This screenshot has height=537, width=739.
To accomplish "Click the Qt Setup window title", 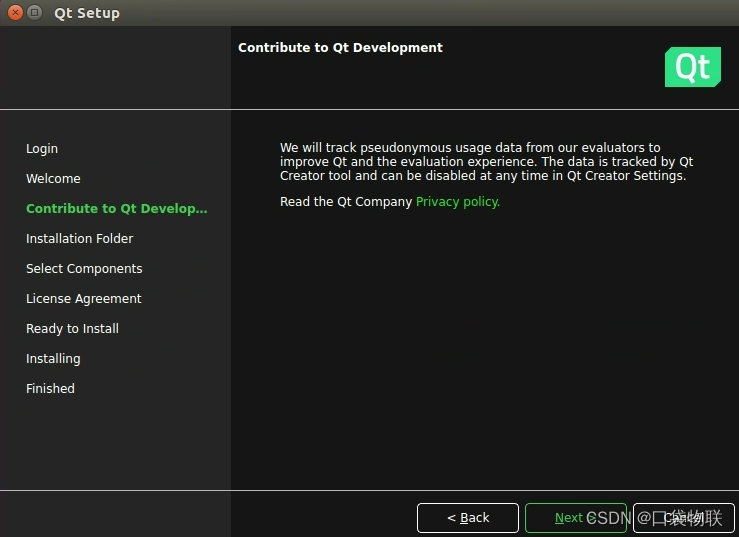I will click(x=87, y=13).
